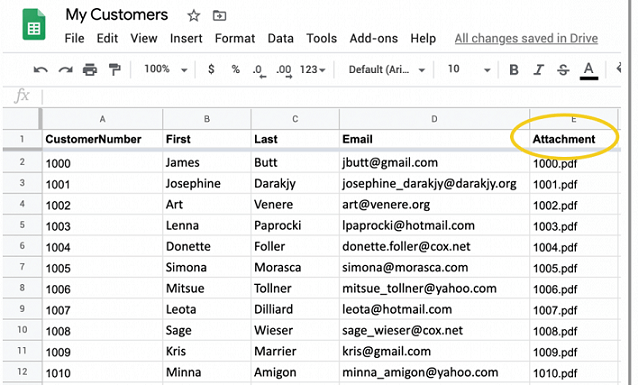Select cell containing 1010.pdf
The width and height of the screenshot is (638, 385).
point(574,372)
